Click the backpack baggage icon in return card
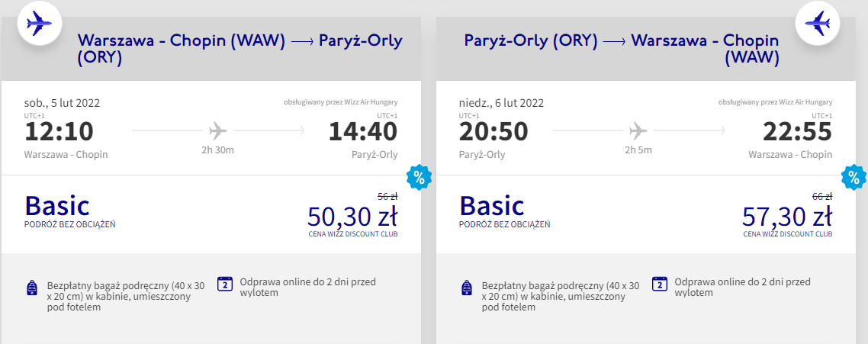This screenshot has height=344, width=868. 467,288
